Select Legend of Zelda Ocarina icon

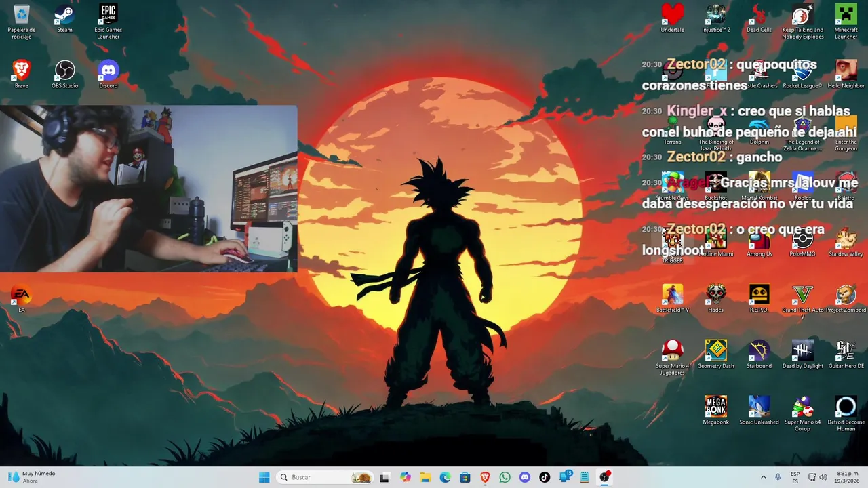click(802, 134)
